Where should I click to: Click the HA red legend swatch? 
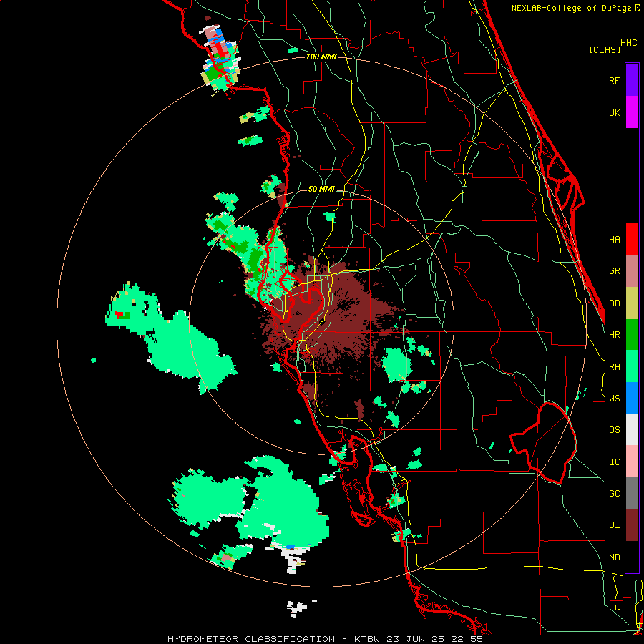[x=632, y=239]
